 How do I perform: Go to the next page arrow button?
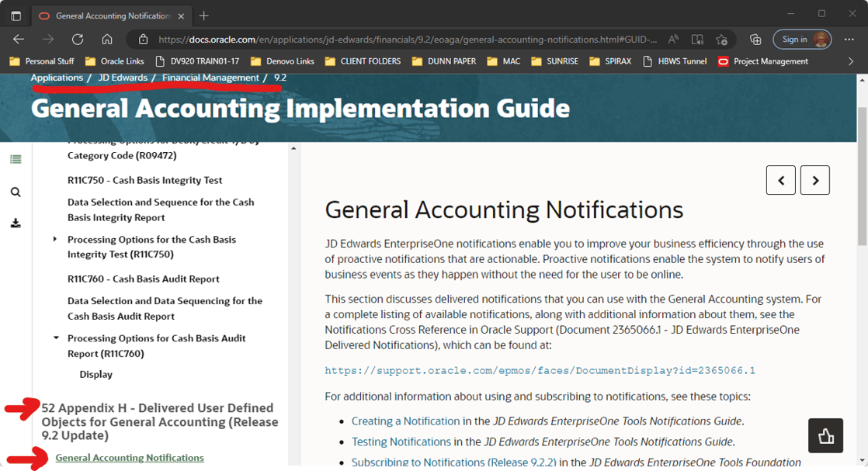coord(814,180)
